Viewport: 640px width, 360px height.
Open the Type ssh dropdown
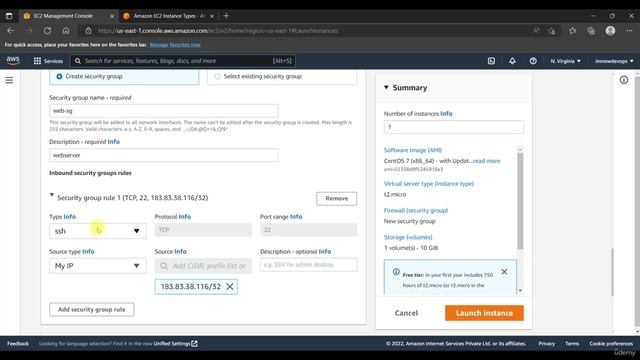click(98, 231)
